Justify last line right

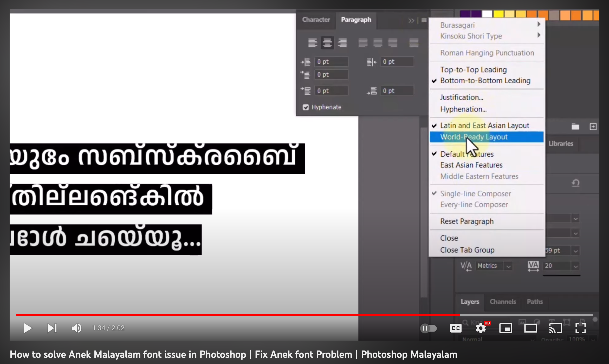[393, 43]
